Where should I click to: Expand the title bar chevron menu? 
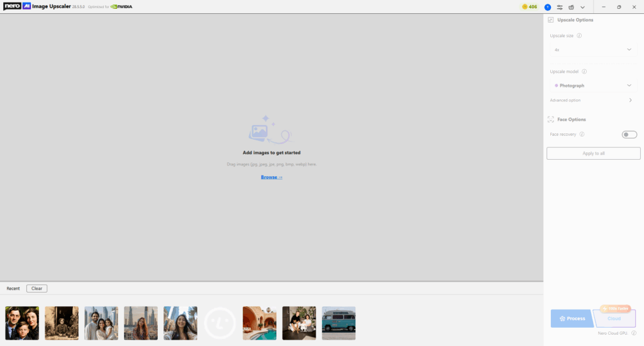[583, 7]
